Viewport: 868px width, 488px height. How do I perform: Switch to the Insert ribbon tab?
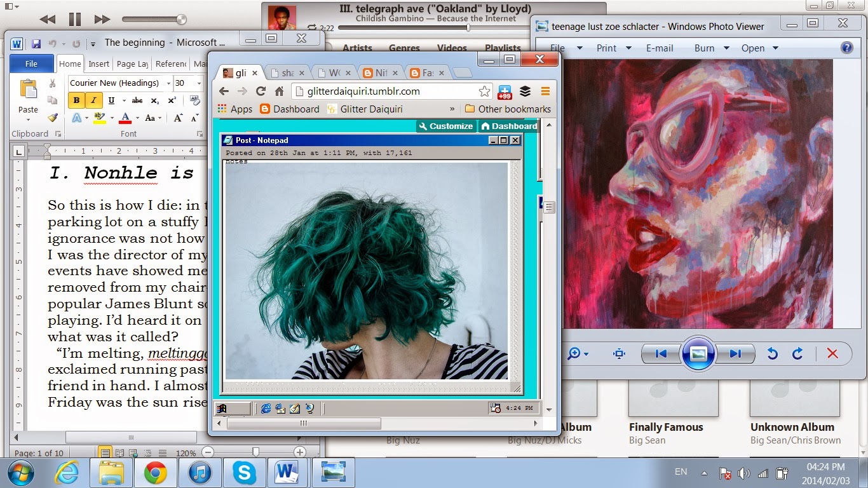(98, 64)
